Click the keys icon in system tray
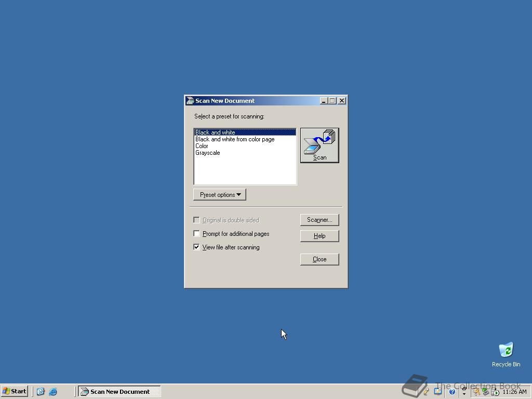Screen dimensions: 532x399 (x=476, y=392)
